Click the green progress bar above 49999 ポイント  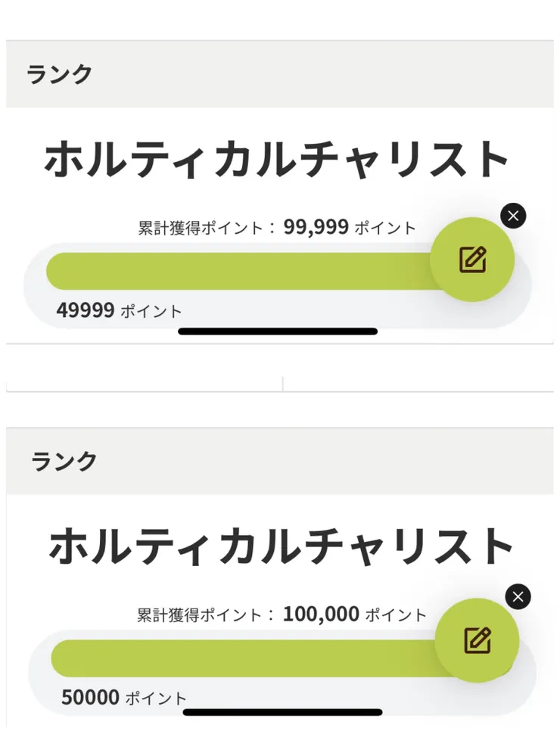point(238,271)
